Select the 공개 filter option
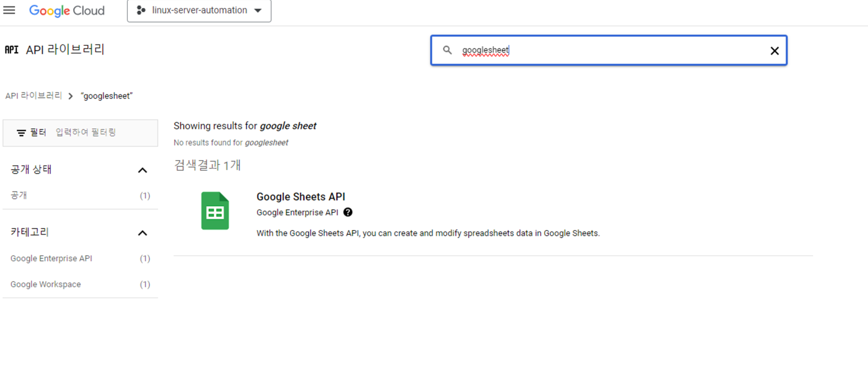Screen dimensions: 868x383 80,195
